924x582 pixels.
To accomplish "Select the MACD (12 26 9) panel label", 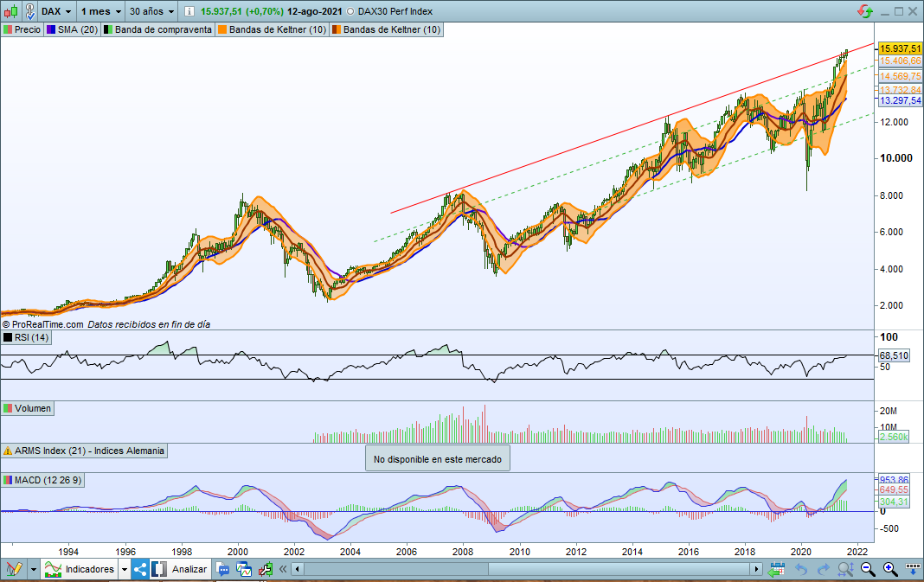I will 42,479.
